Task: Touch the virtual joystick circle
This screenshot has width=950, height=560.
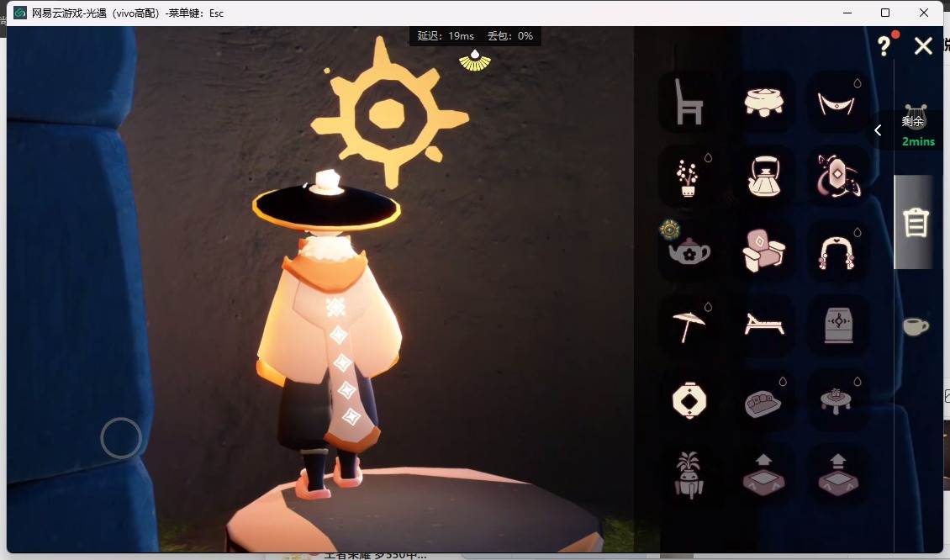Action: (121, 437)
